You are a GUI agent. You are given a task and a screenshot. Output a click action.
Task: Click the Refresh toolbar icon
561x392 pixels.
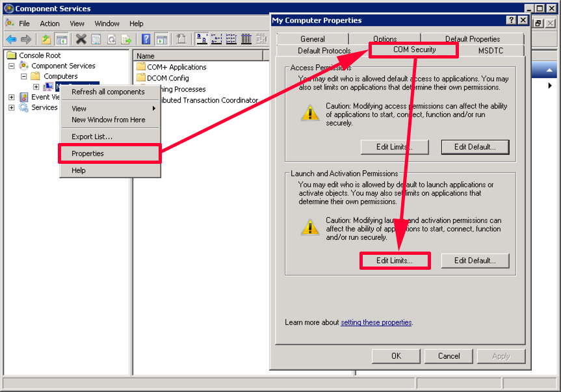pyautogui.click(x=111, y=39)
